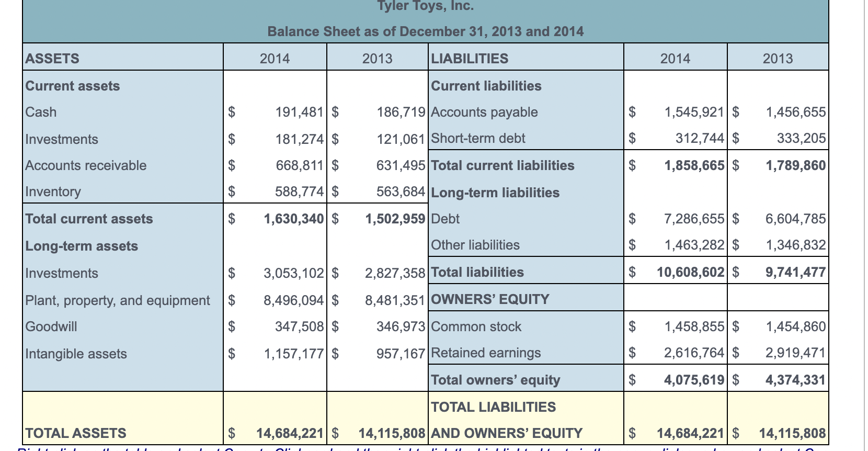Click long-term Investments 3,053,102

pos(294,274)
